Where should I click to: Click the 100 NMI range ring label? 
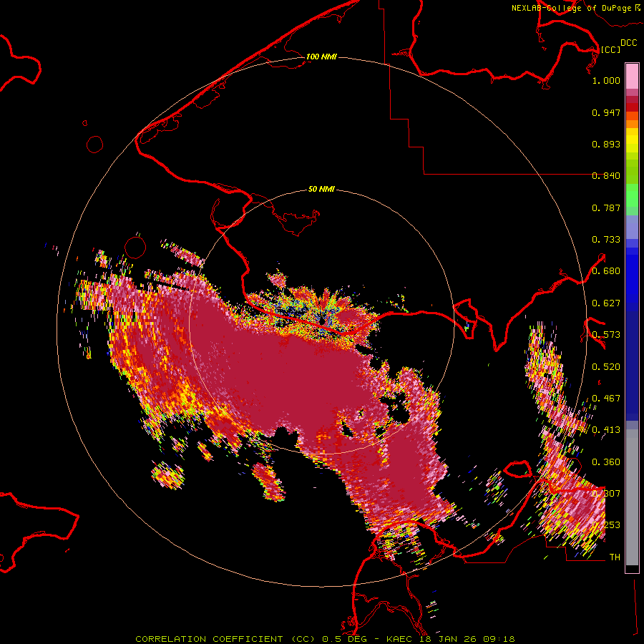pos(321,57)
